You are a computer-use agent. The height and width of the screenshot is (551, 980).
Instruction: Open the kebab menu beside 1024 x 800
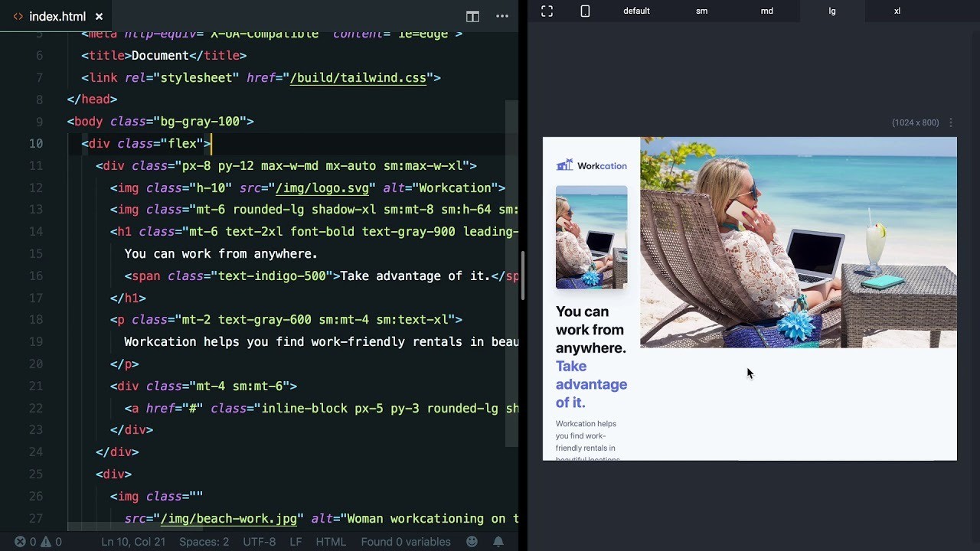click(x=949, y=122)
